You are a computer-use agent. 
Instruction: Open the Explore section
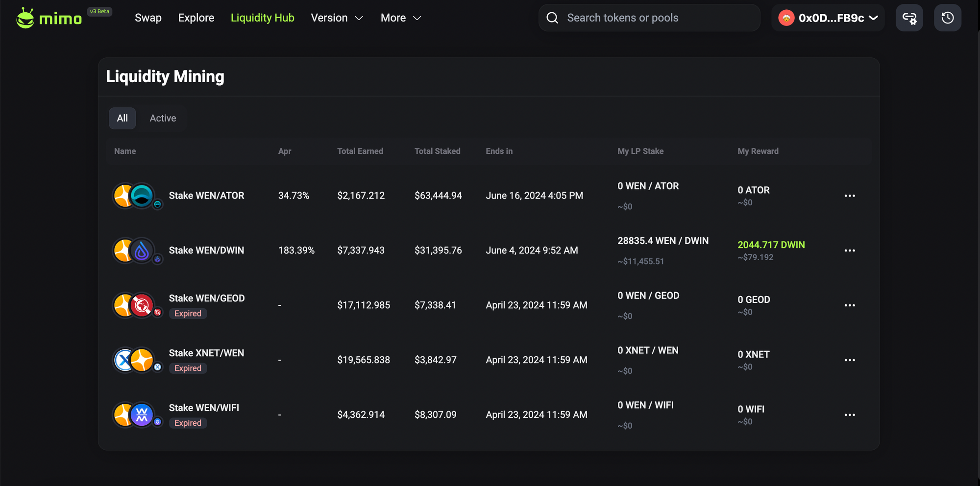196,18
